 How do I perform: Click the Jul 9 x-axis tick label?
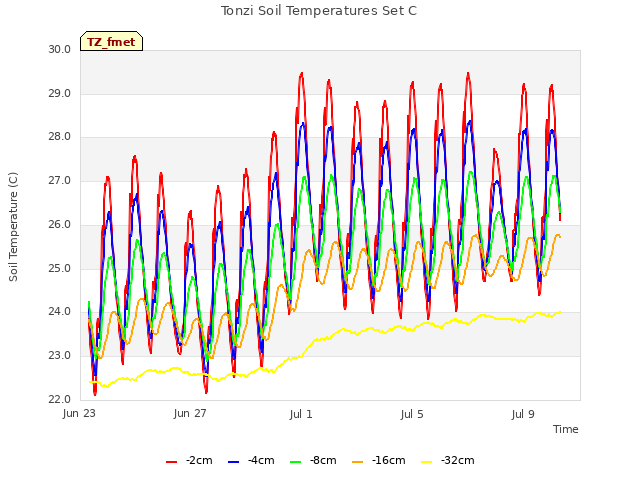[523, 414]
